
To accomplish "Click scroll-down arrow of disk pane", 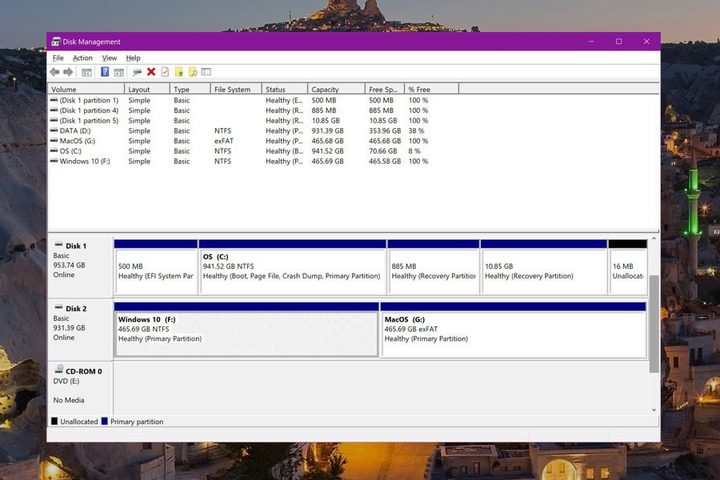I will (654, 410).
